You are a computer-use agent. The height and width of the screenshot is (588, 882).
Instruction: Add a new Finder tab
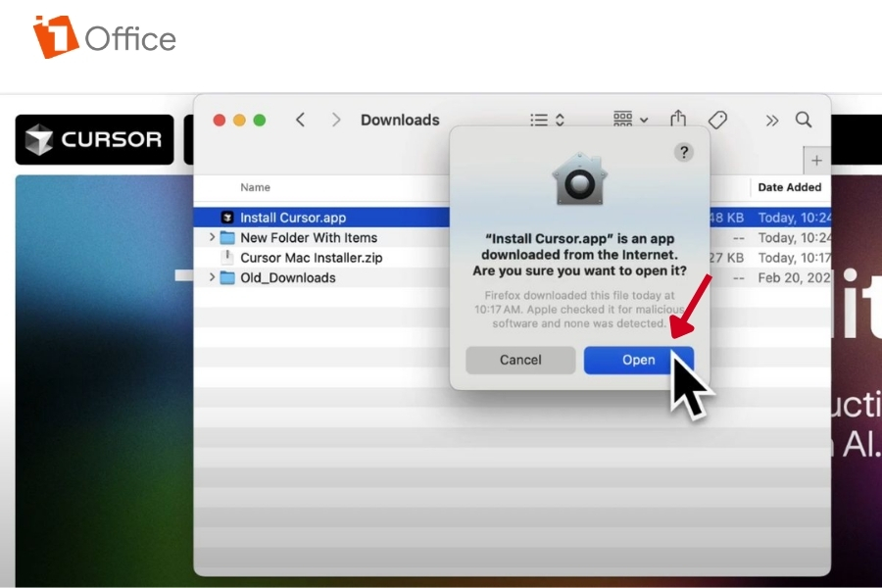[x=816, y=161]
